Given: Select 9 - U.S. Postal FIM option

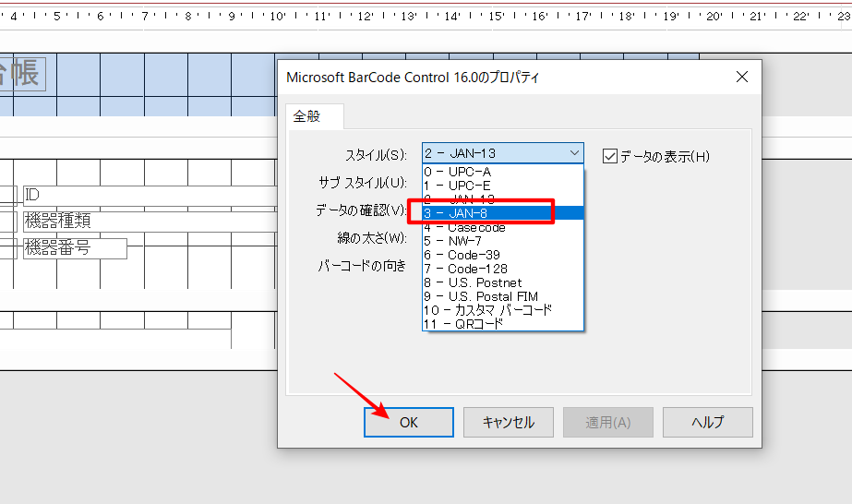Looking at the screenshot, I should coord(502,296).
